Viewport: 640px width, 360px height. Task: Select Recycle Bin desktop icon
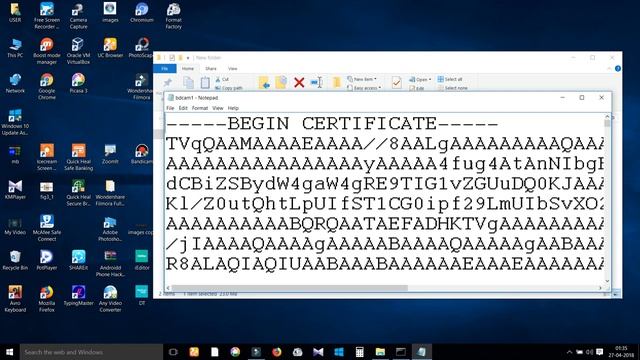15,260
